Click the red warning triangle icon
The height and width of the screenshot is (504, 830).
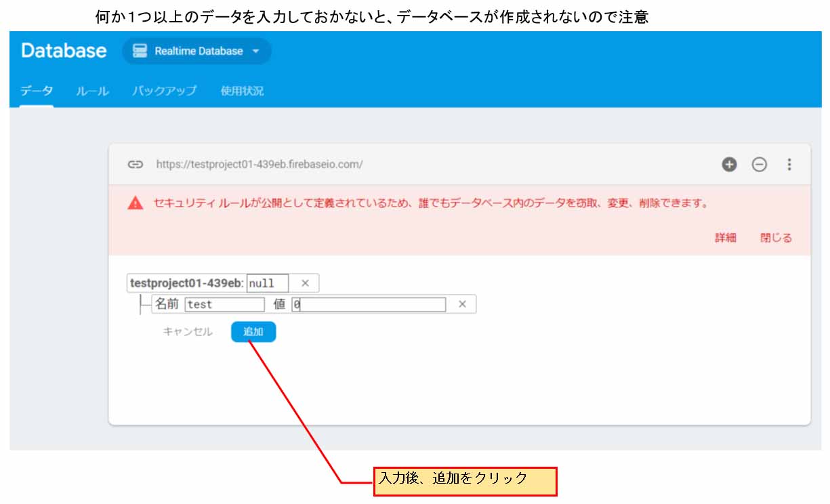(136, 203)
